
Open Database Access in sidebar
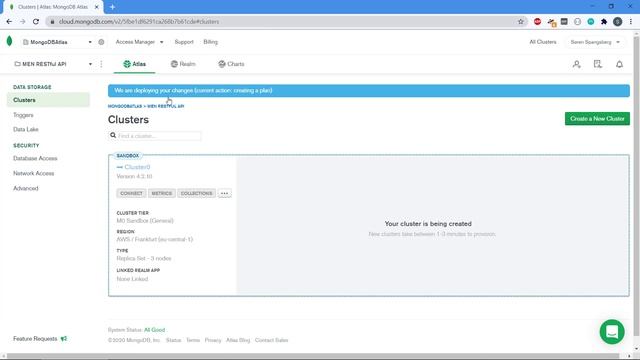35,158
